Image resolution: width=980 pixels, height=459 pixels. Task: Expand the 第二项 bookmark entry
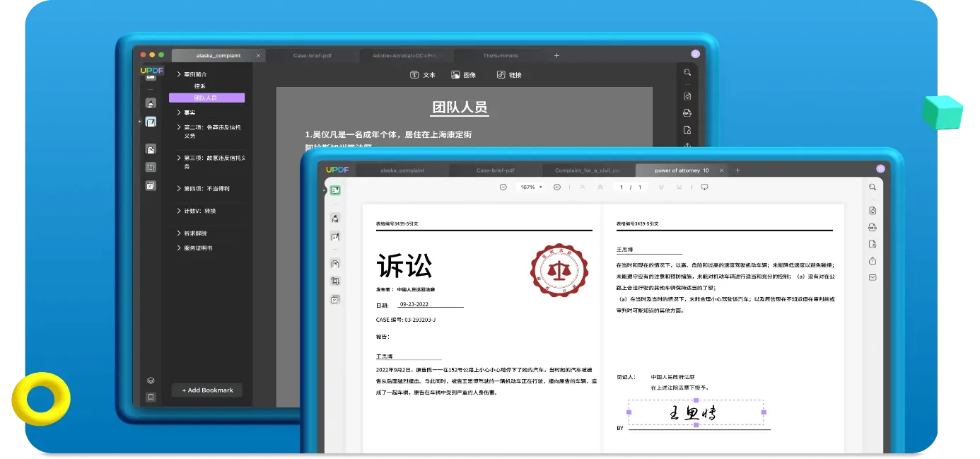coord(179,127)
